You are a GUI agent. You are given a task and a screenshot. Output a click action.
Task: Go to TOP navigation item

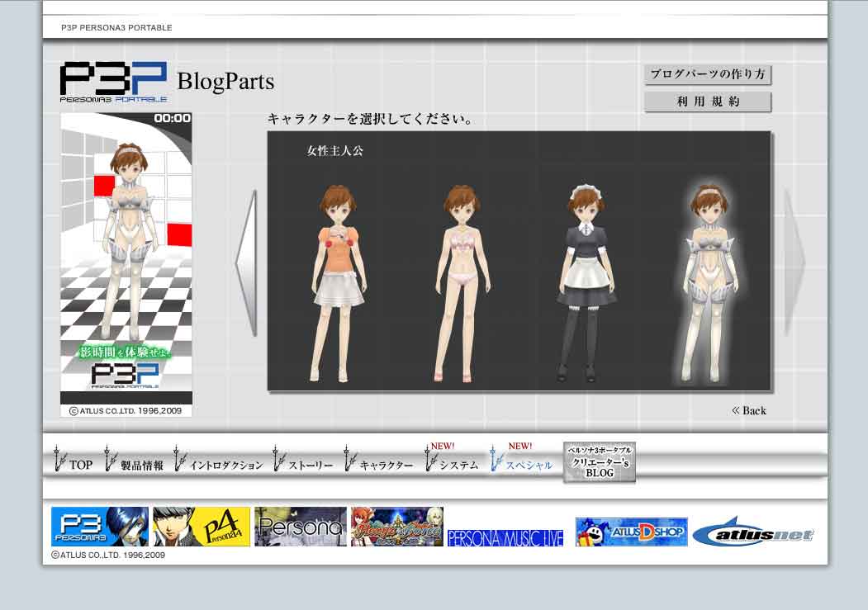tap(74, 464)
